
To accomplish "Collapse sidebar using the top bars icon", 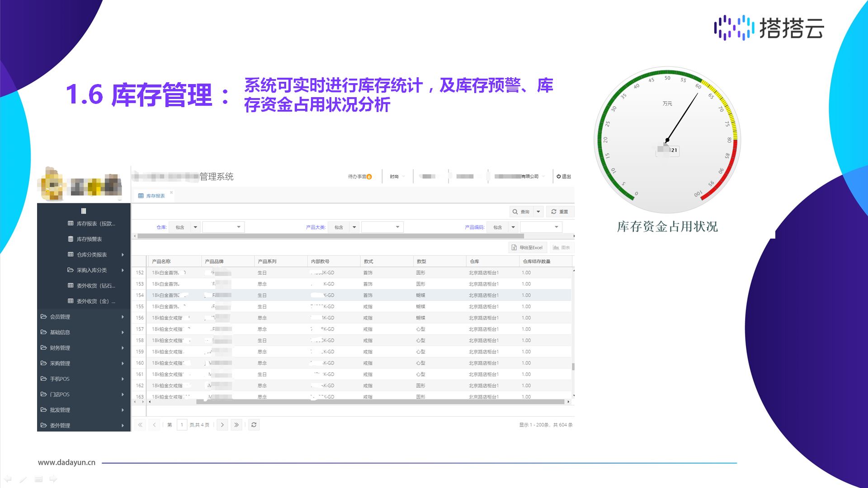I will [84, 211].
